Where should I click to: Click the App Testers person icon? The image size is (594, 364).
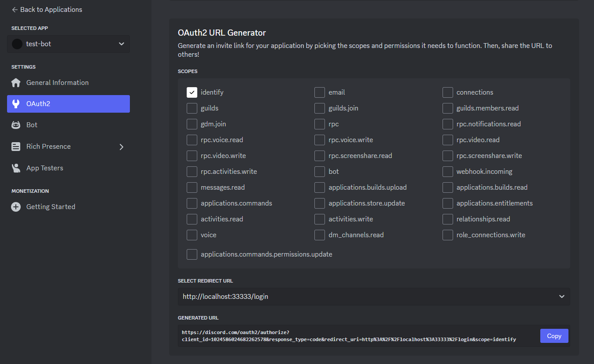(x=16, y=168)
